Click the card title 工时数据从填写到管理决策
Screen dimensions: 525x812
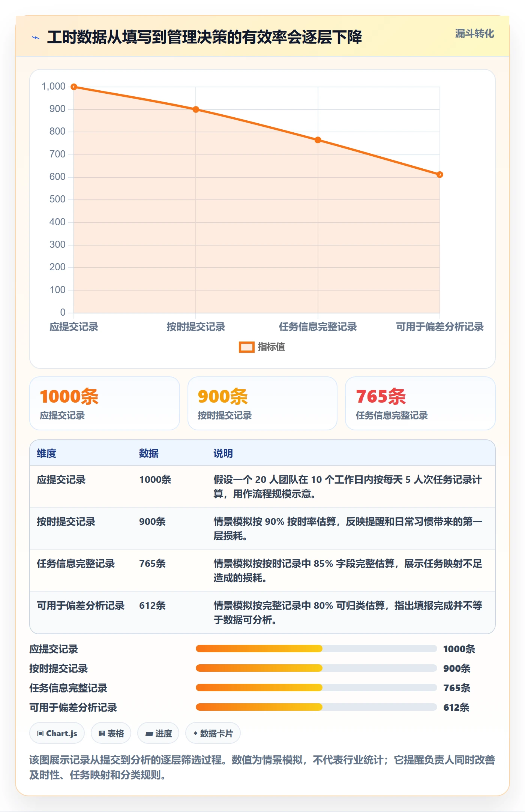204,37
